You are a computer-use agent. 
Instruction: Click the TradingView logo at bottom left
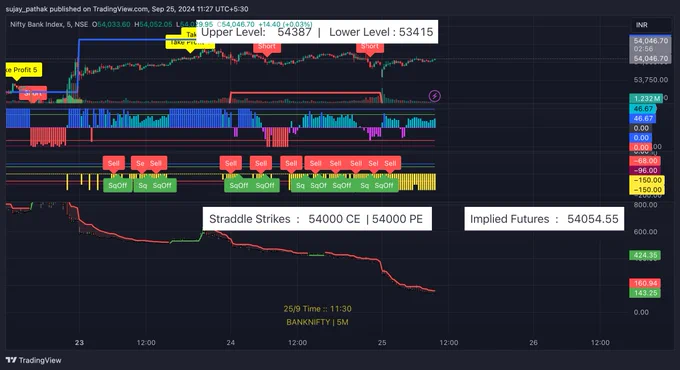pos(33,360)
